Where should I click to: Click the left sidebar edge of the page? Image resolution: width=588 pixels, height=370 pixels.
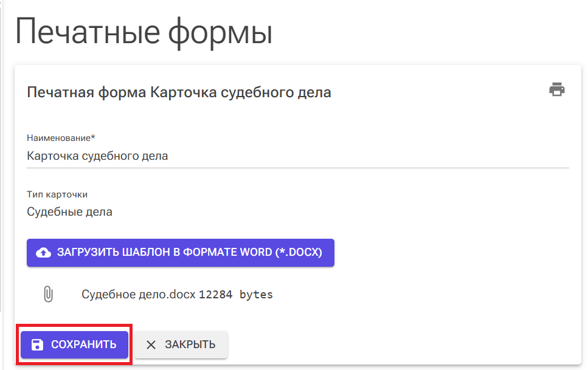(2, 182)
